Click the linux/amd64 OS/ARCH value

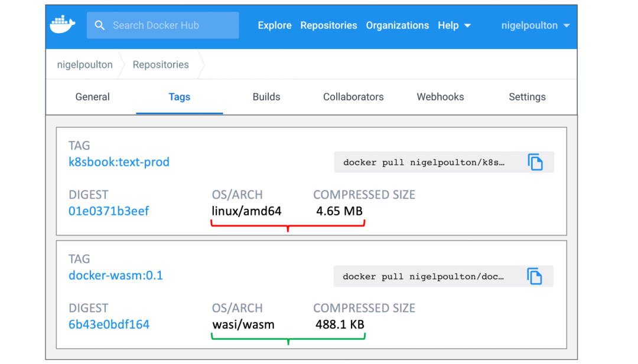click(246, 211)
